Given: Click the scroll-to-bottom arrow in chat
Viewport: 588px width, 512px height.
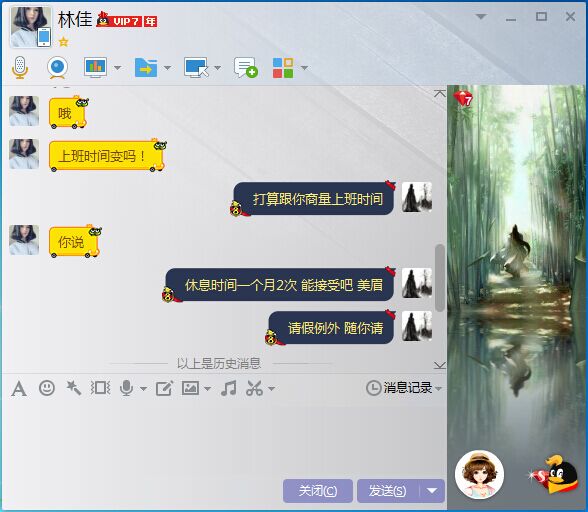Looking at the screenshot, I should [x=440, y=365].
